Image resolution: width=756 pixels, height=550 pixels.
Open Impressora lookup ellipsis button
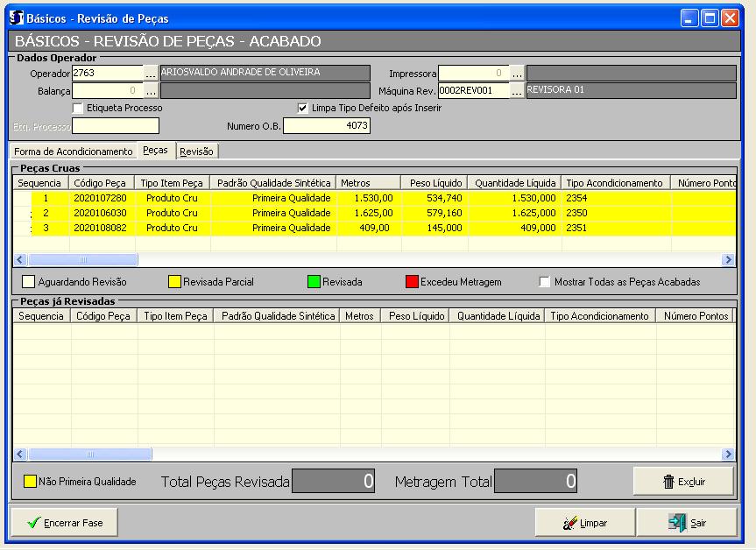517,73
